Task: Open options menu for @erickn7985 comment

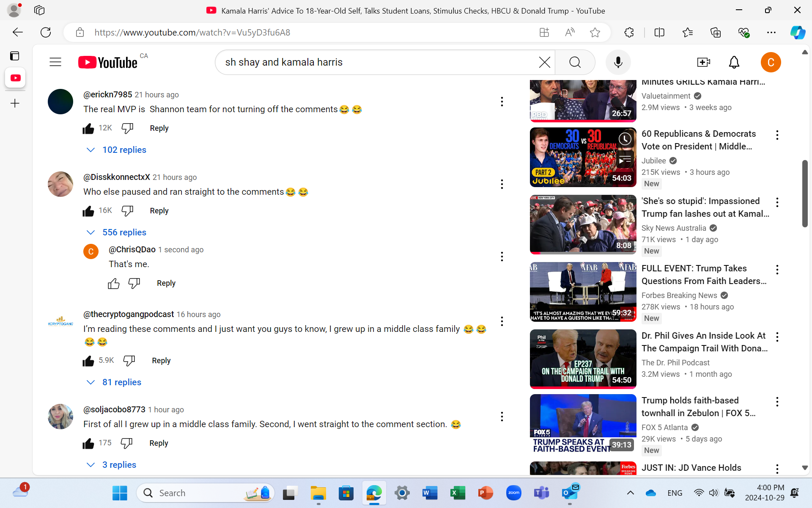Action: point(502,102)
